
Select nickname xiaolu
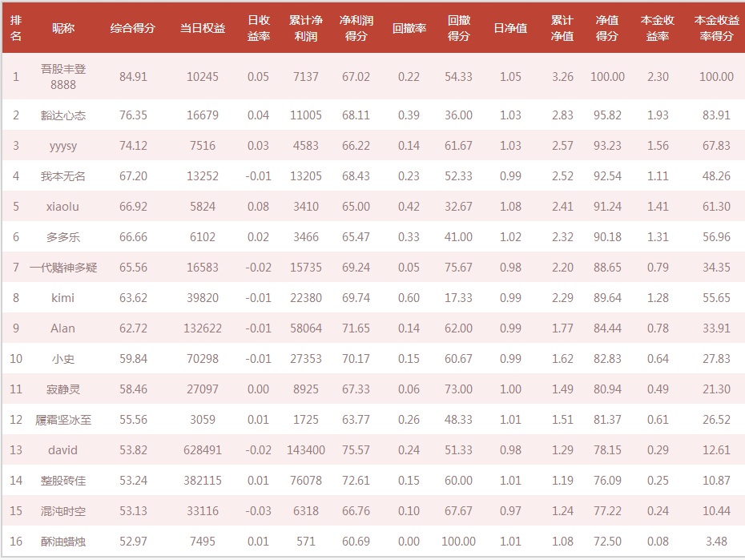[x=62, y=207]
